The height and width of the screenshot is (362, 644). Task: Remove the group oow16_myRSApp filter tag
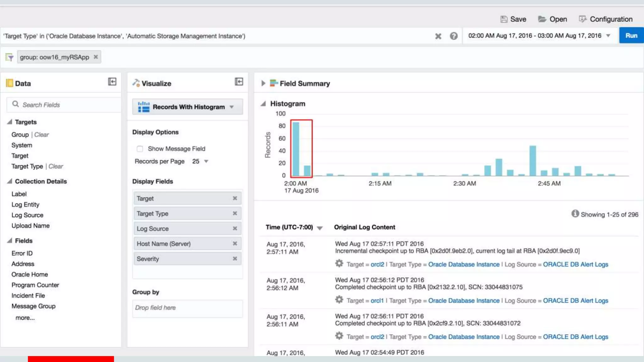point(96,57)
